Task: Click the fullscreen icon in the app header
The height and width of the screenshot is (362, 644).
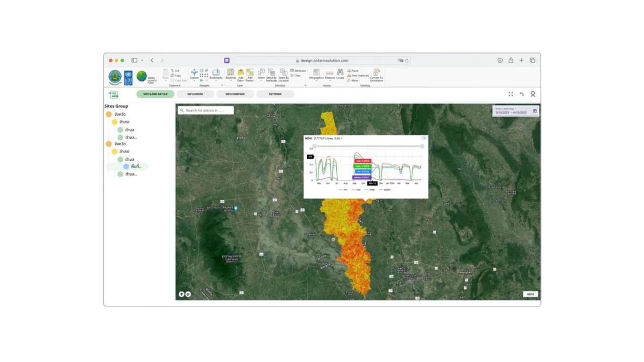Action: pyautogui.click(x=511, y=94)
